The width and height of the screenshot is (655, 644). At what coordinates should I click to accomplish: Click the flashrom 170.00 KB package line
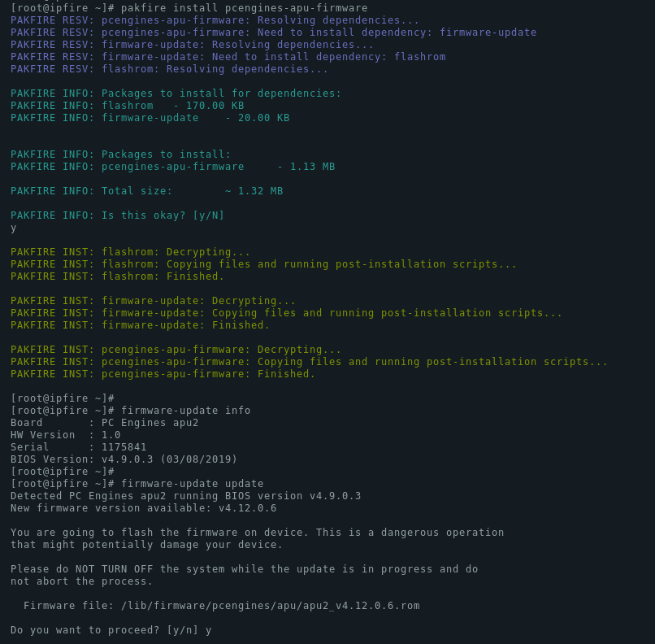pyautogui.click(x=128, y=106)
